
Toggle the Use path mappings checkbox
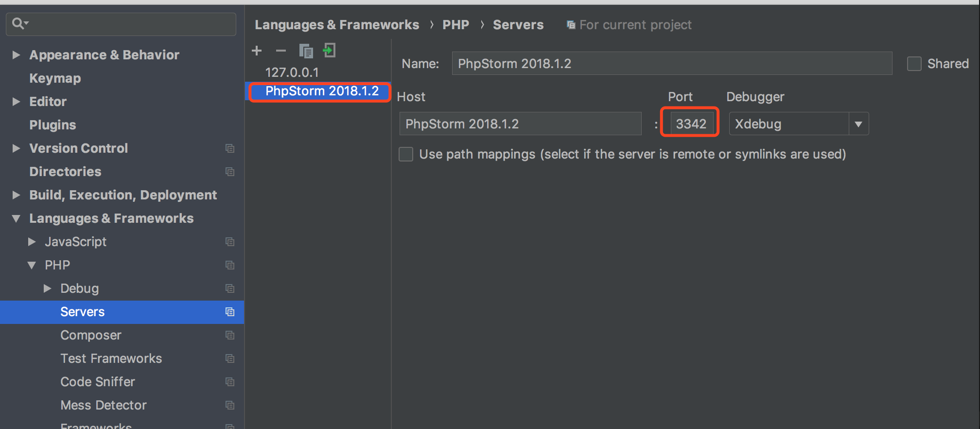pos(406,154)
